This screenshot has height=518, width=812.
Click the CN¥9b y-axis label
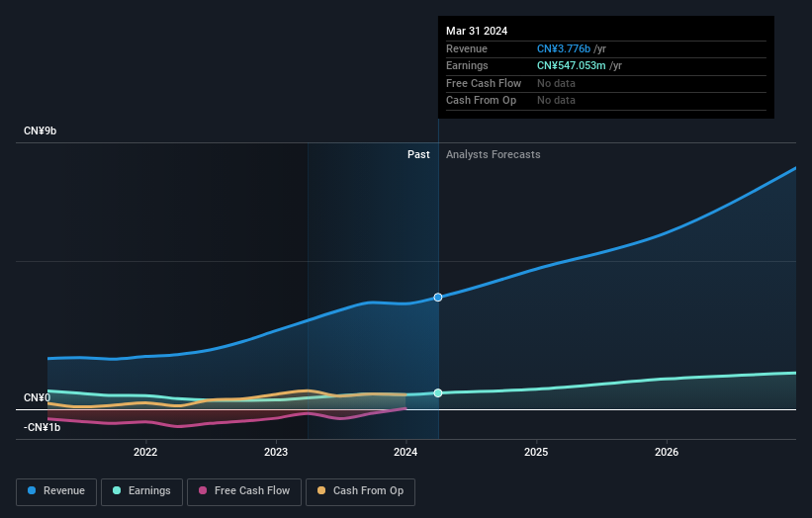[x=40, y=130]
